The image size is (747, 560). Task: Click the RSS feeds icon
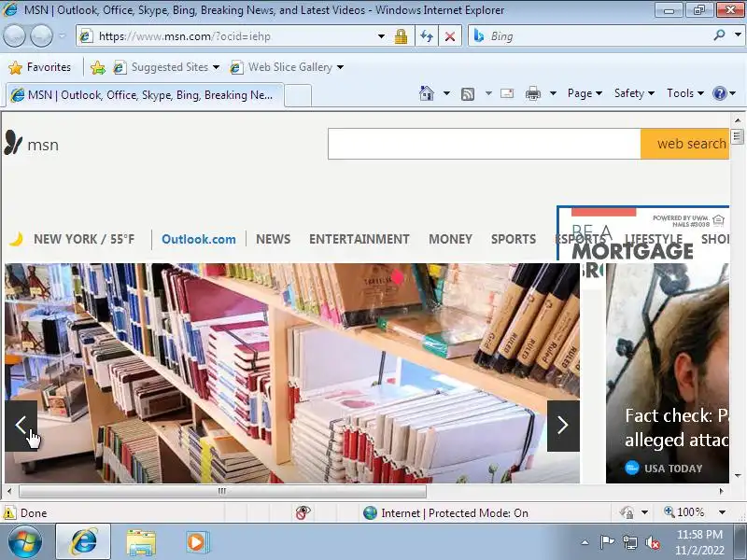tap(468, 94)
